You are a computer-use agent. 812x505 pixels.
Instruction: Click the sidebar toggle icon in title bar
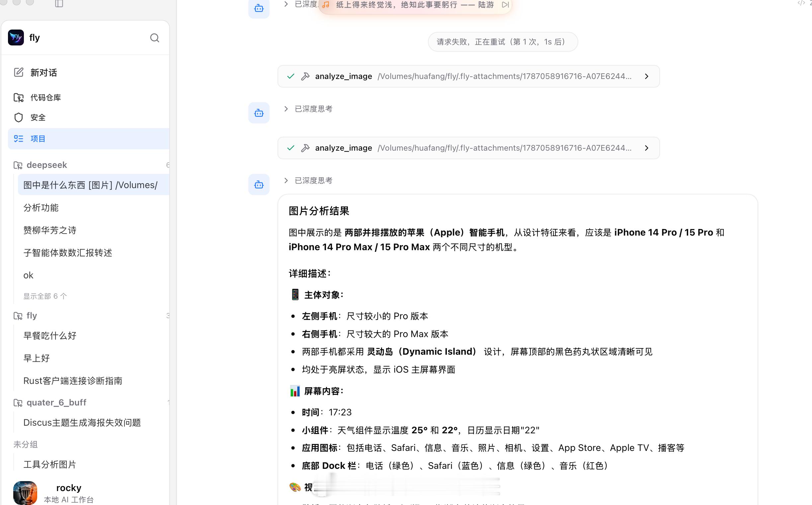click(x=59, y=4)
